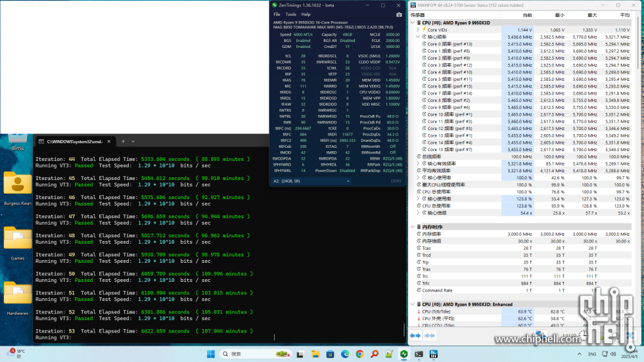Click the terminal window vertical scrollbar
The height and width of the screenshot is (362, 644).
click(x=403, y=330)
